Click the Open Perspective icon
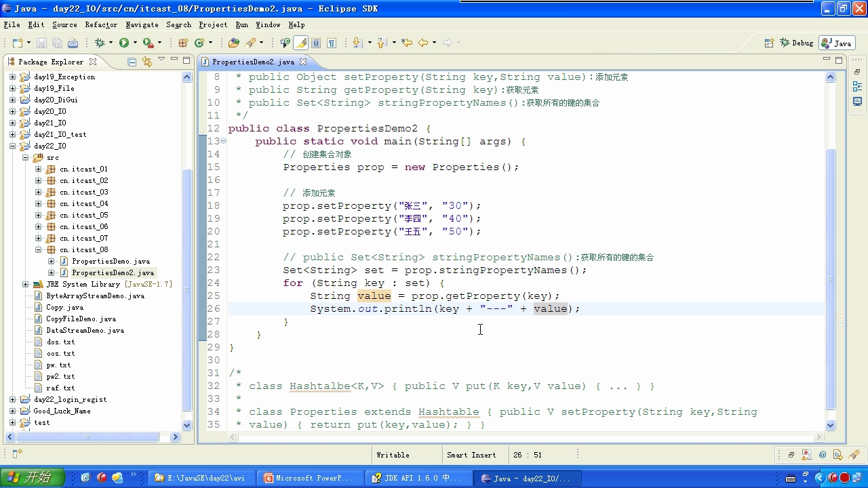Screen dimensions: 868x488 pyautogui.click(x=769, y=43)
